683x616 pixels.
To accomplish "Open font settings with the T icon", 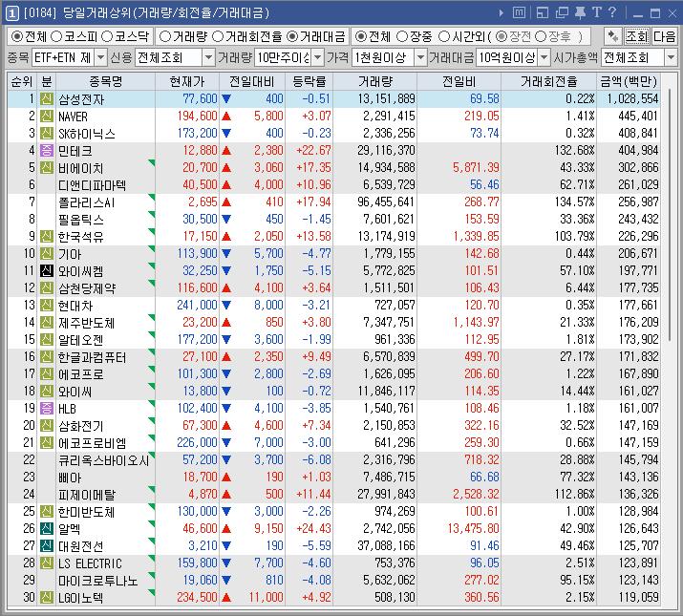I will [597, 12].
